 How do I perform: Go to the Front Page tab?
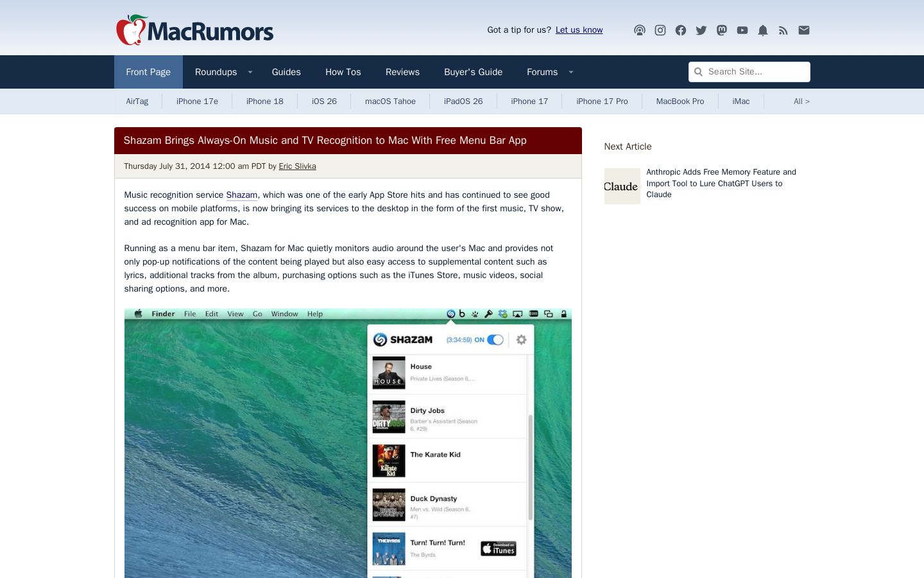(148, 72)
